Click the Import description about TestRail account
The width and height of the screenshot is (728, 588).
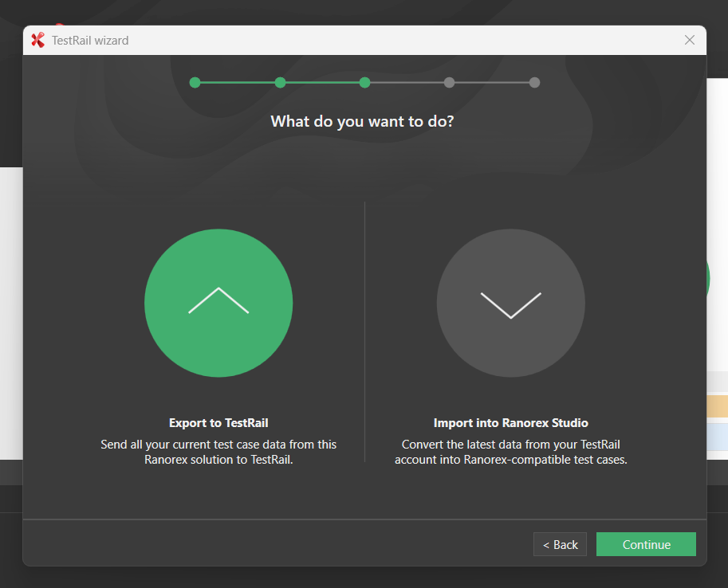[x=510, y=452]
